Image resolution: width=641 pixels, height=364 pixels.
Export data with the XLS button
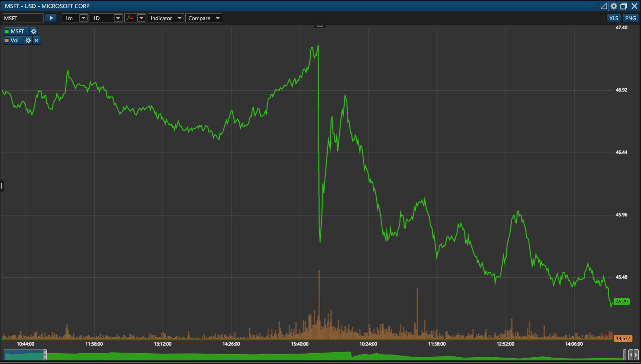click(x=613, y=18)
